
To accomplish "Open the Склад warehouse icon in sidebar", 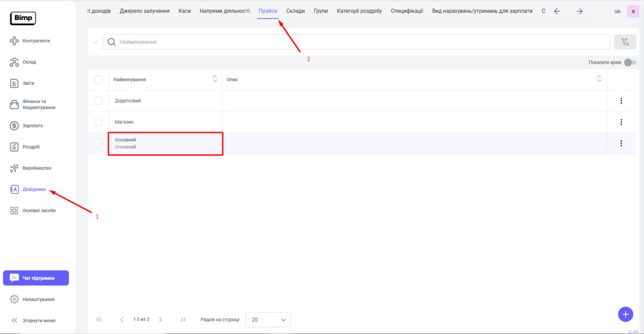I will (14, 63).
